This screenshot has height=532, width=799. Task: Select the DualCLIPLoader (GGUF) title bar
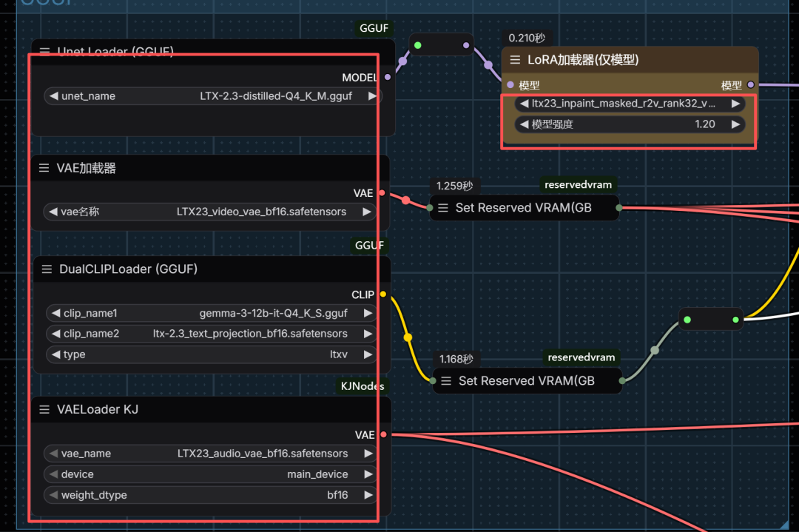(x=212, y=269)
